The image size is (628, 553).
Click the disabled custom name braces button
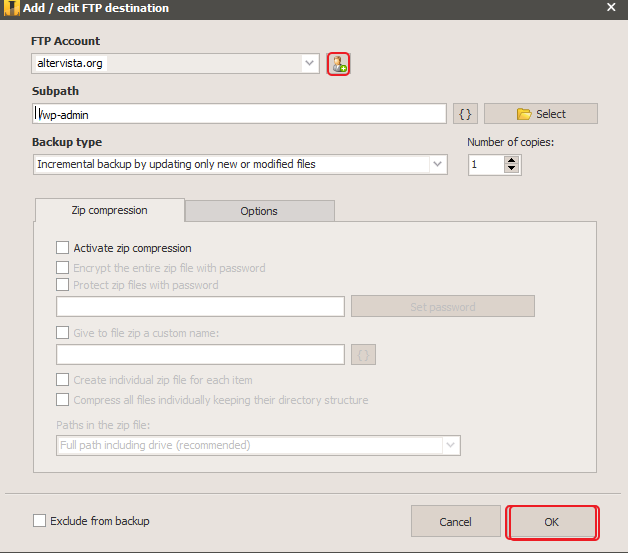point(363,354)
